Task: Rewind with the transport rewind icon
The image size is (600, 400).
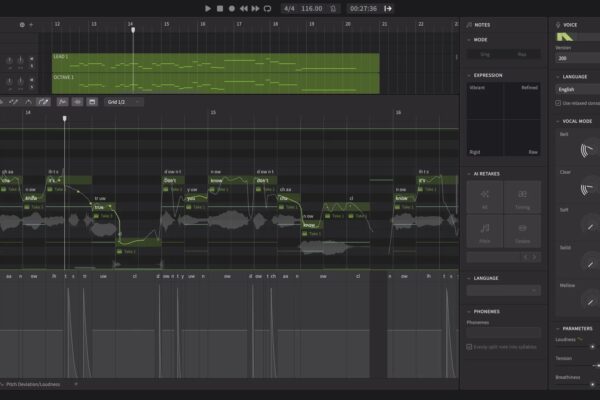Action: click(x=243, y=8)
